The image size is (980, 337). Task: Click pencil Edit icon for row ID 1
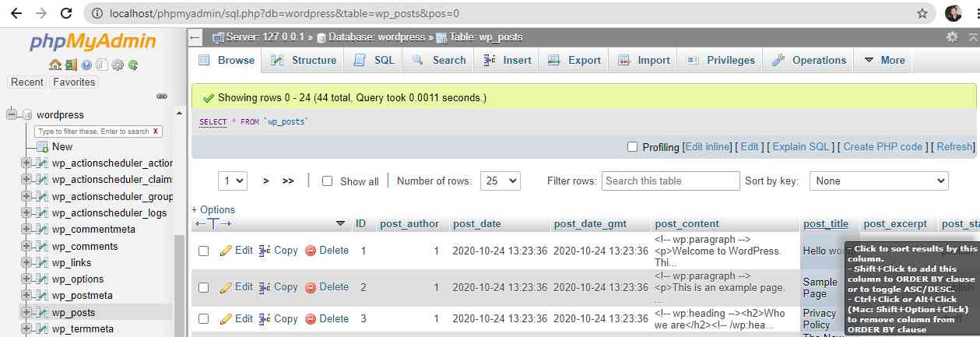click(227, 251)
